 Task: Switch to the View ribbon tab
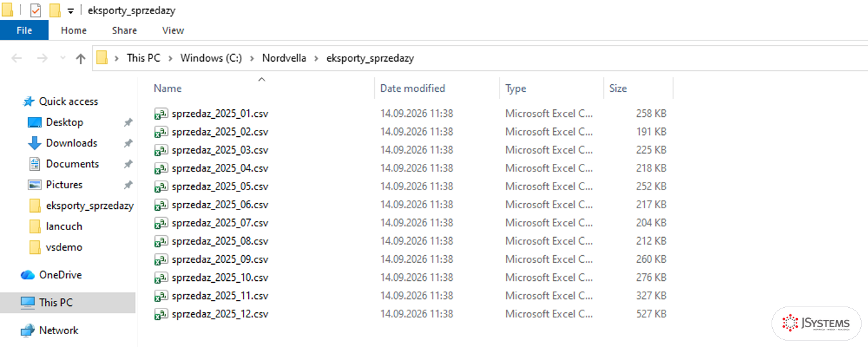point(173,30)
